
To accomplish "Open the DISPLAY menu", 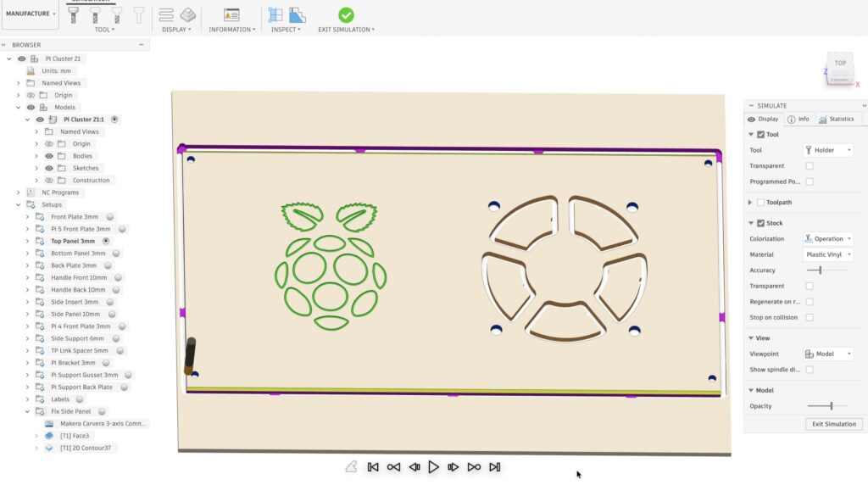I will pos(176,30).
